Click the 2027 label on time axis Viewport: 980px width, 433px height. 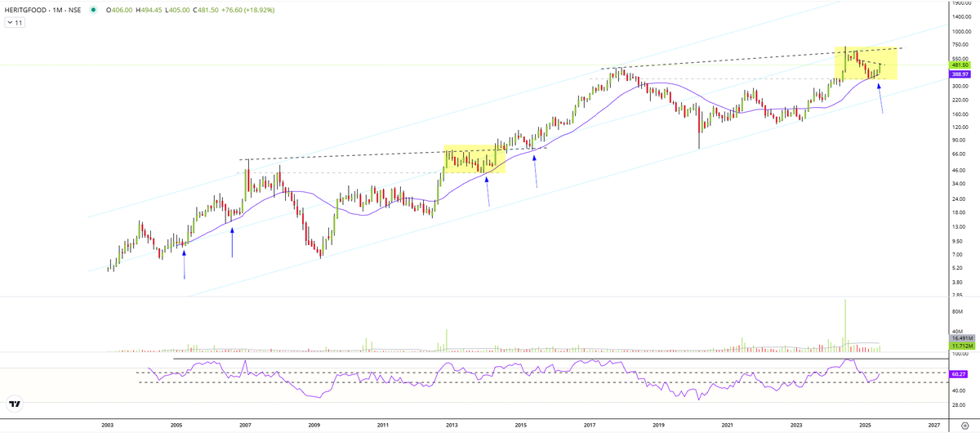click(934, 426)
